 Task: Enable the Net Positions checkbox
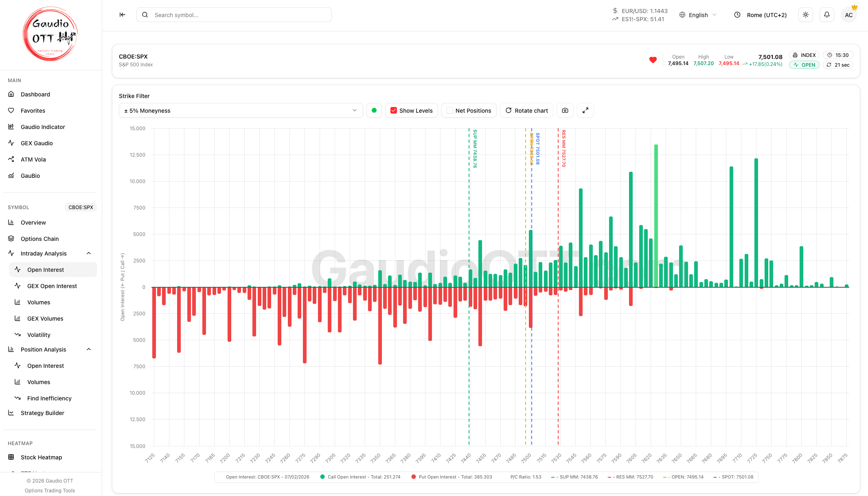(x=450, y=110)
